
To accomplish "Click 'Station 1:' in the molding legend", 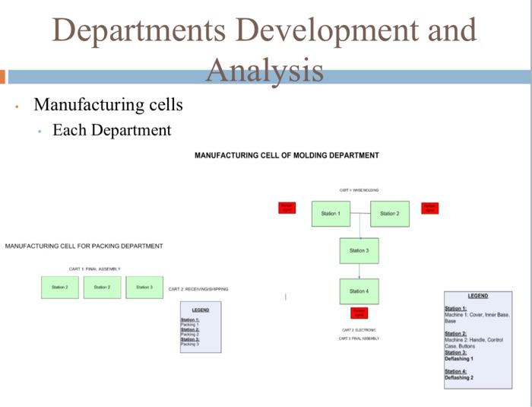I will tap(456, 308).
